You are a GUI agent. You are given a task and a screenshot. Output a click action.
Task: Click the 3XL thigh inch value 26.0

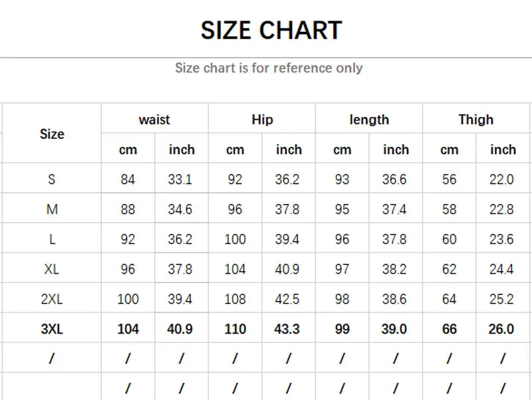point(501,329)
